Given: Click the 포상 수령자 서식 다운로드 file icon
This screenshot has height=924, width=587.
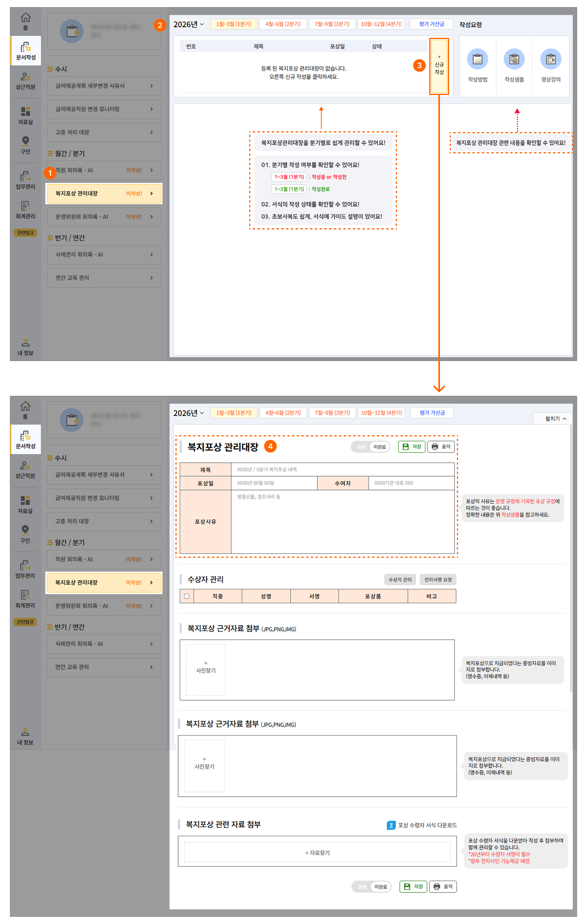Looking at the screenshot, I should (x=391, y=825).
